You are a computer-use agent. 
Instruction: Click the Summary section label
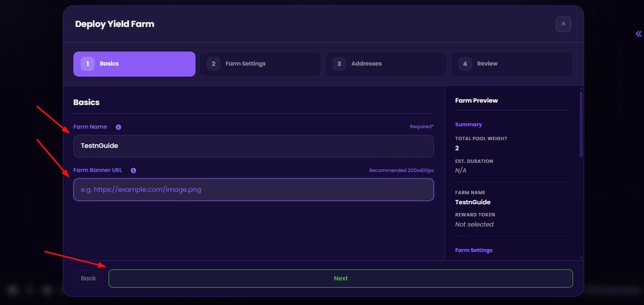click(x=469, y=124)
